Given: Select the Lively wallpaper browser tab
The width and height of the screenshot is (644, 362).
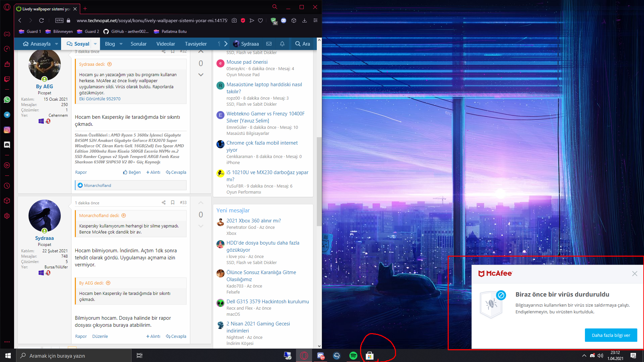Looking at the screenshot, I should tap(46, 9).
